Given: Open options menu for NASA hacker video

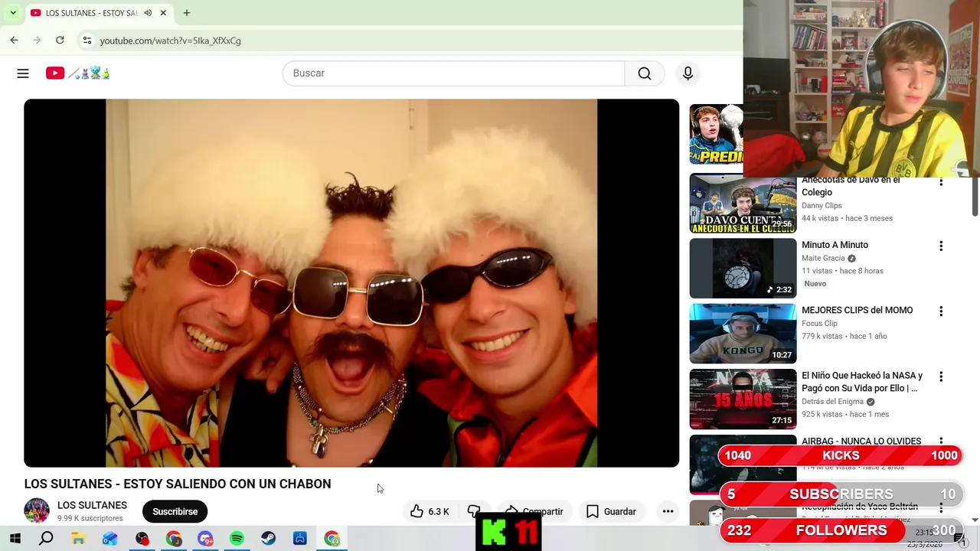Looking at the screenshot, I should (941, 377).
